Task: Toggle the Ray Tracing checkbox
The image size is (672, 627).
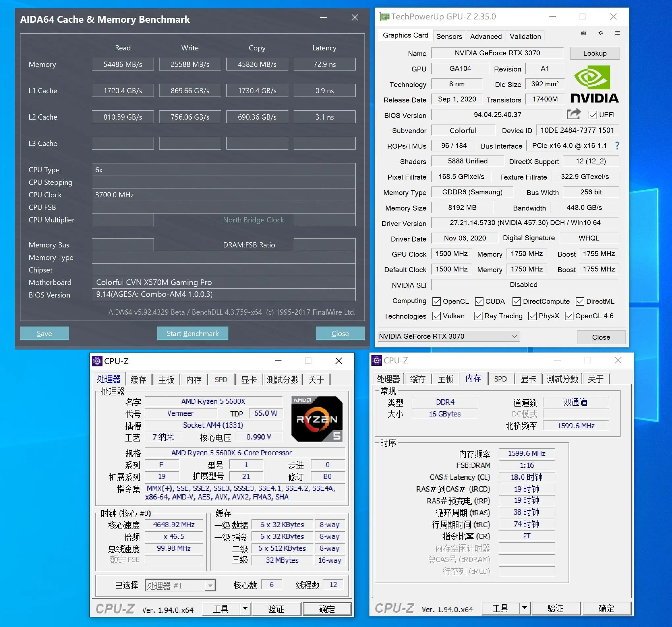Action: click(x=478, y=316)
